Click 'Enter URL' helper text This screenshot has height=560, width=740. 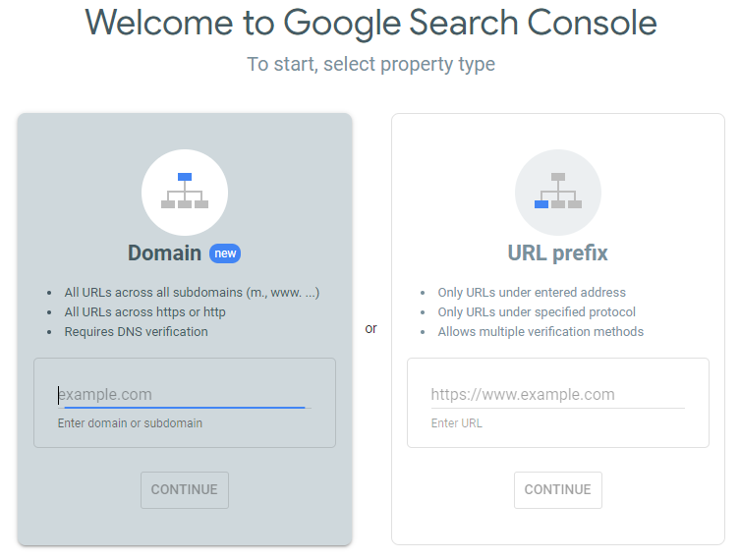[x=456, y=423]
